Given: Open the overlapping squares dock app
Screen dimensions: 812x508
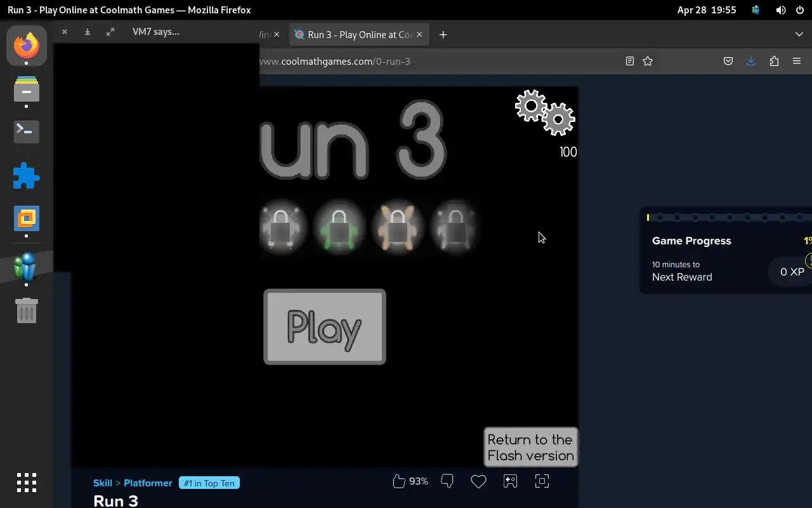Looking at the screenshot, I should 27,218.
